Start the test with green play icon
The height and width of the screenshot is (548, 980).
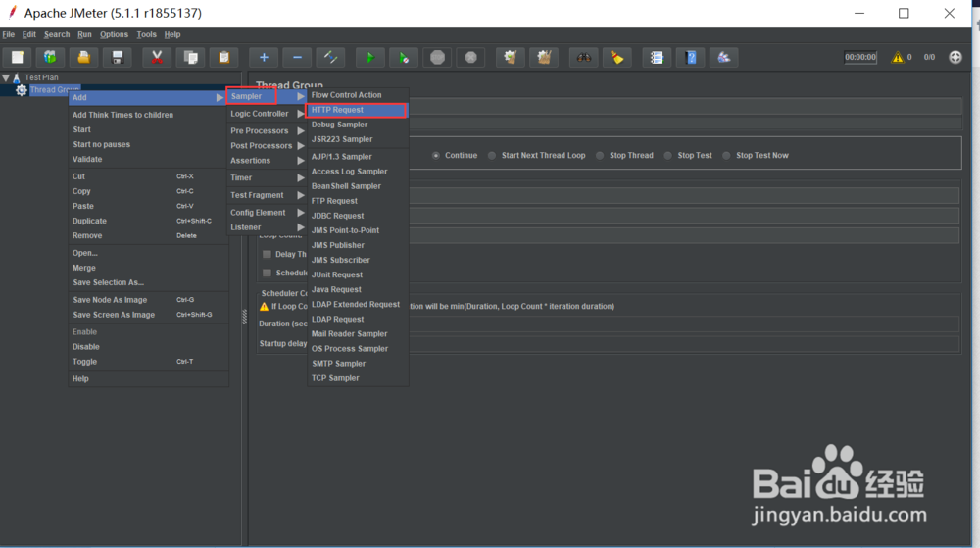click(370, 58)
